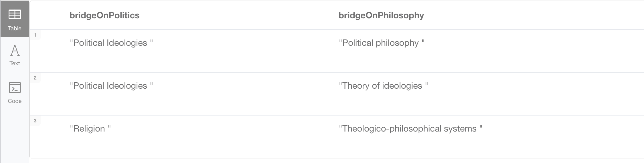The image size is (644, 163).
Task: Click the Table view label
Action: 15,28
